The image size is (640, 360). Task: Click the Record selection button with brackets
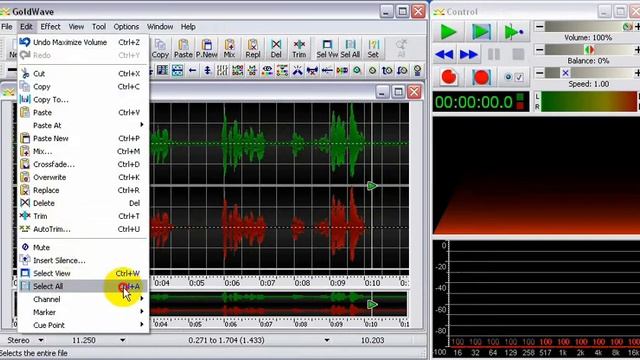click(x=481, y=77)
